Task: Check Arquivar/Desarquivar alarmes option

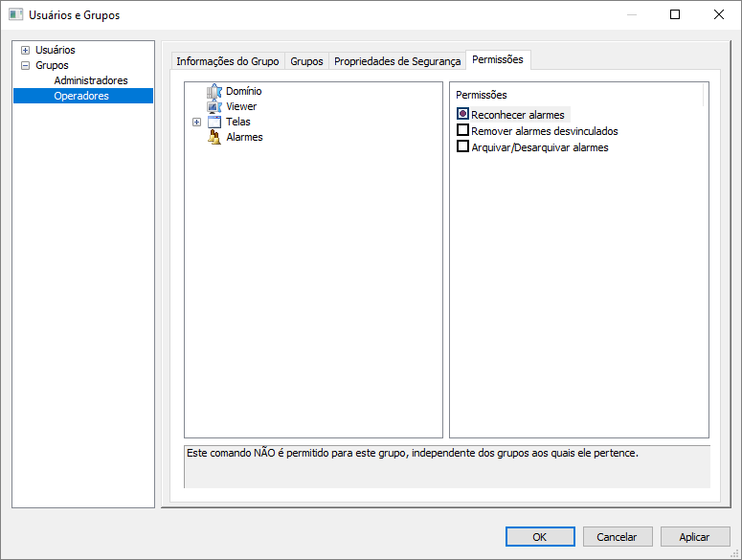Action: (x=463, y=147)
